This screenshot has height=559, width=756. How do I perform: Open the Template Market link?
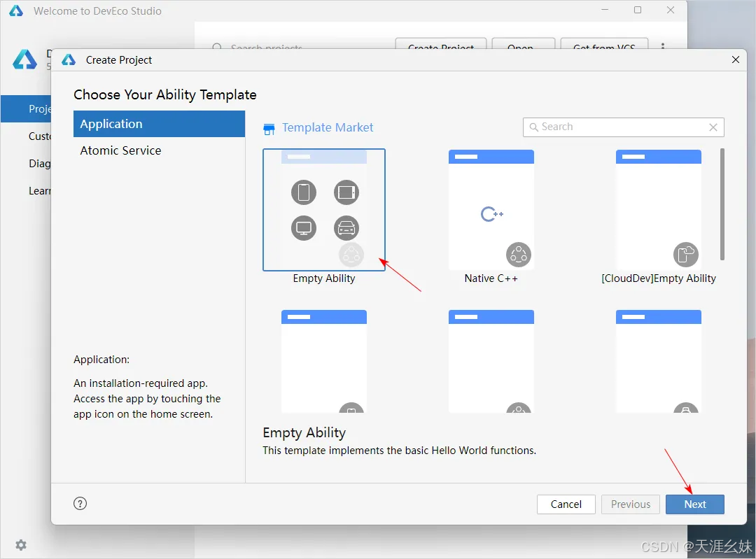[x=328, y=127]
